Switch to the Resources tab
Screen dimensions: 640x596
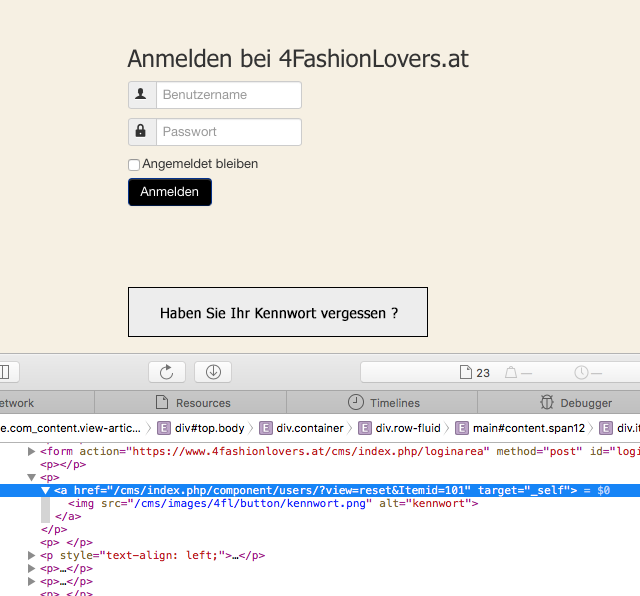tap(191, 403)
